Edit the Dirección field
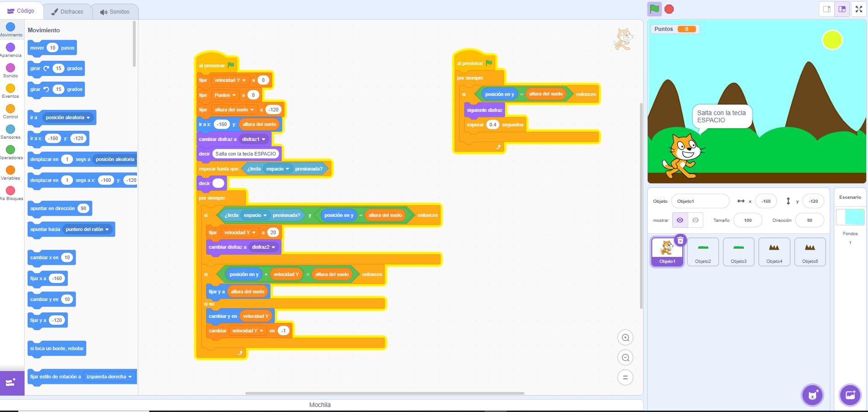The height and width of the screenshot is (412, 868). click(x=810, y=220)
